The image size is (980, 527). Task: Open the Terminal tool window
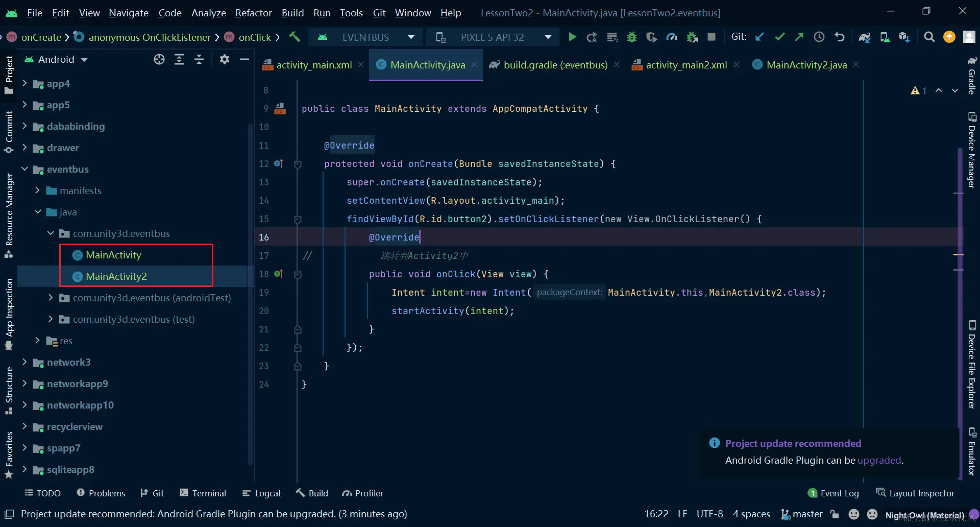coord(203,493)
